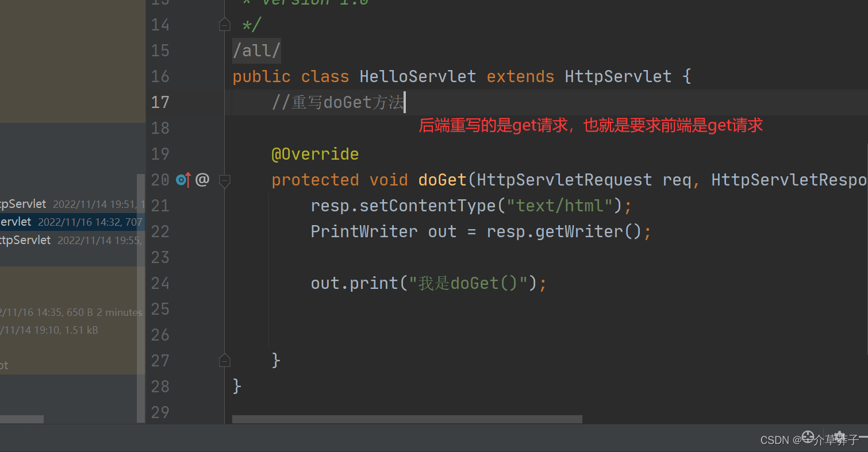Screen dimensions: 868x452
Task: Click line number 21 in the gutter
Action: pos(160,206)
